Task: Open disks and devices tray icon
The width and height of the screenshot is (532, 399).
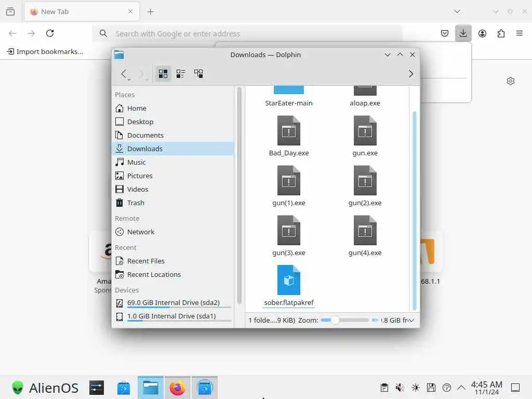Action: pos(431,388)
